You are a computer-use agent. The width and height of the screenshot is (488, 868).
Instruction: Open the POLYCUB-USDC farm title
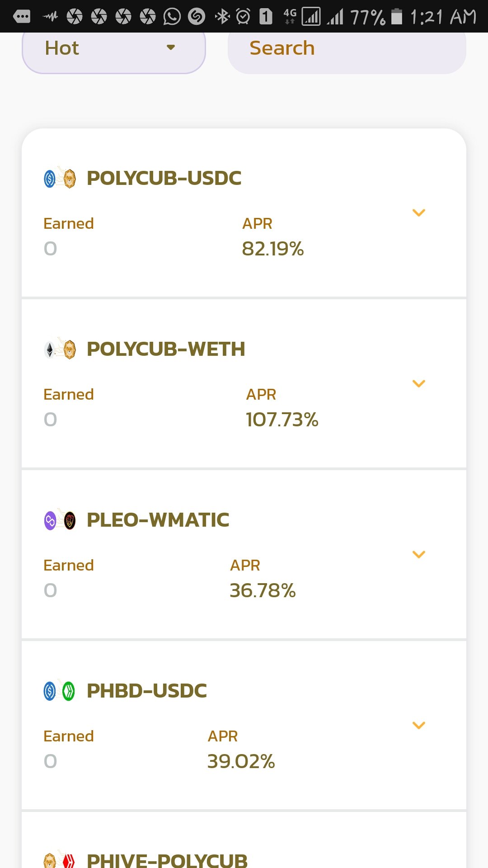[164, 178]
